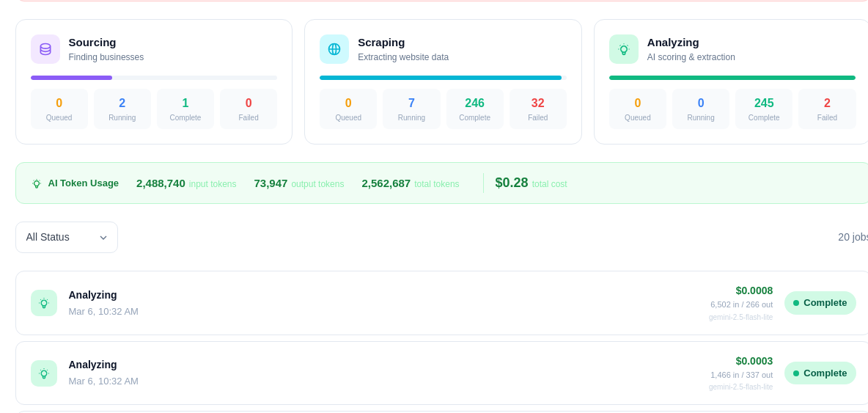Select Analyzing Failed tile showing 2
Screen dimensions: 868x413
(827, 109)
